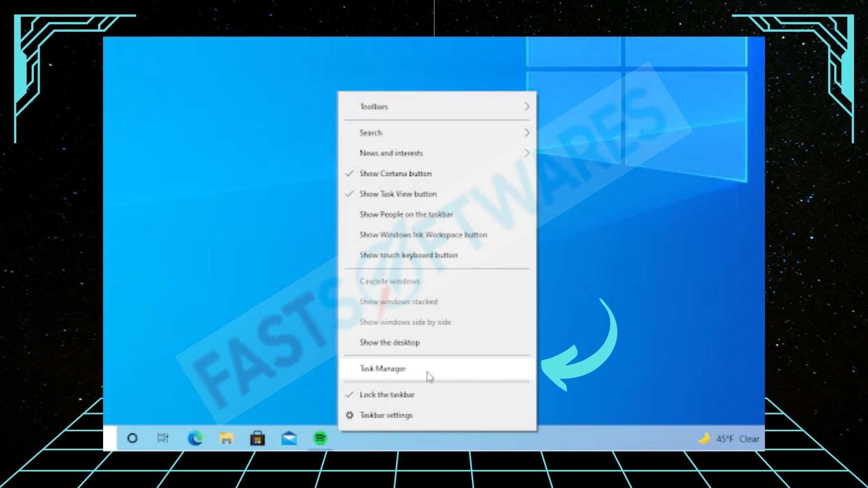
Task: Open Task View icon on taskbar
Action: pos(163,438)
